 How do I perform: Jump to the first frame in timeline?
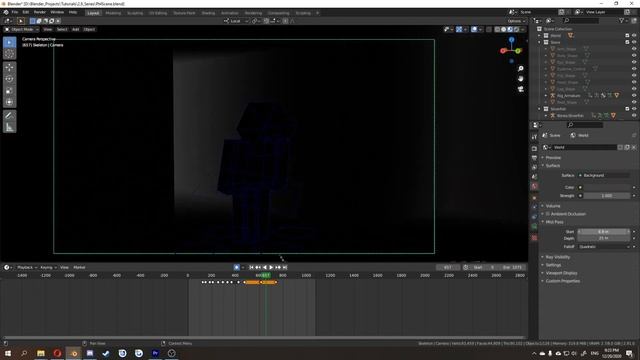(251, 267)
